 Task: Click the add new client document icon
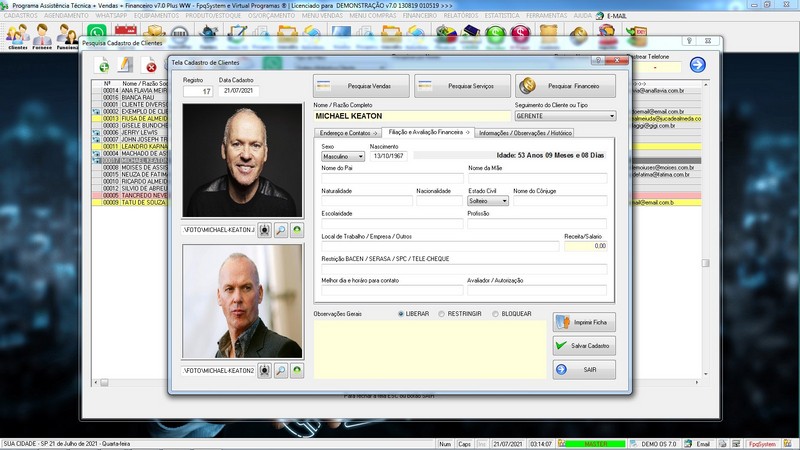[x=103, y=65]
